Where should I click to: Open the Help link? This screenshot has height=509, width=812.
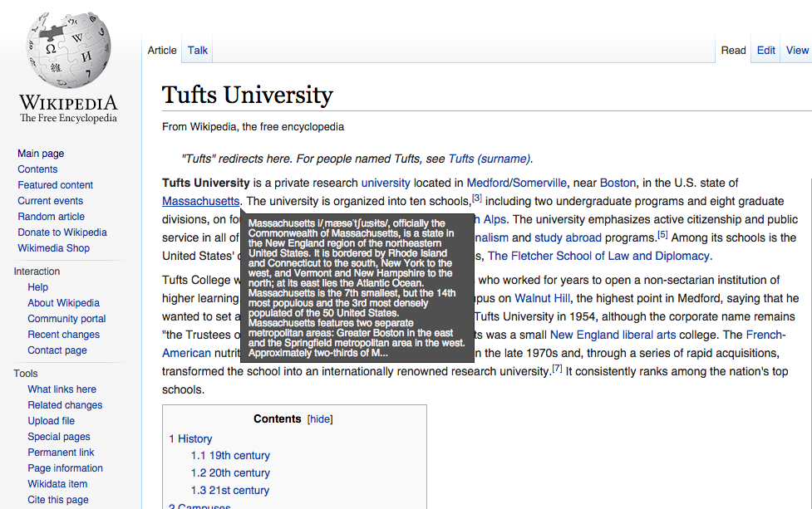pos(37,287)
